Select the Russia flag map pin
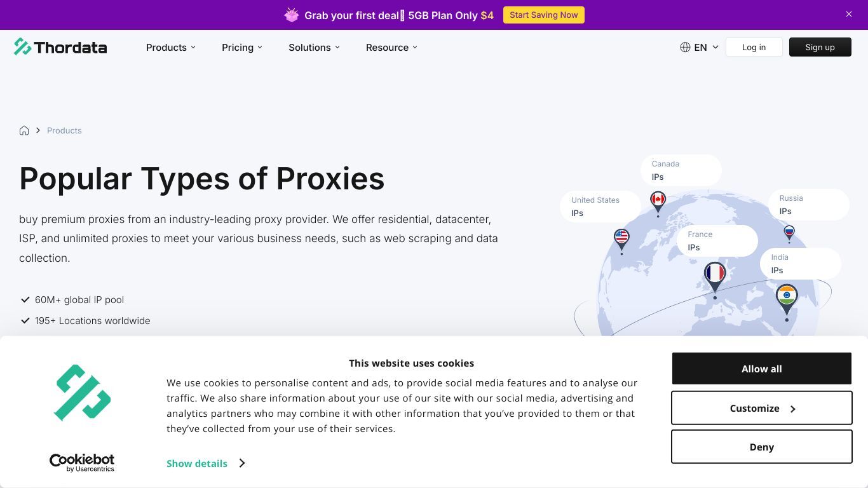Viewport: 868px width, 488px height. pyautogui.click(x=789, y=233)
